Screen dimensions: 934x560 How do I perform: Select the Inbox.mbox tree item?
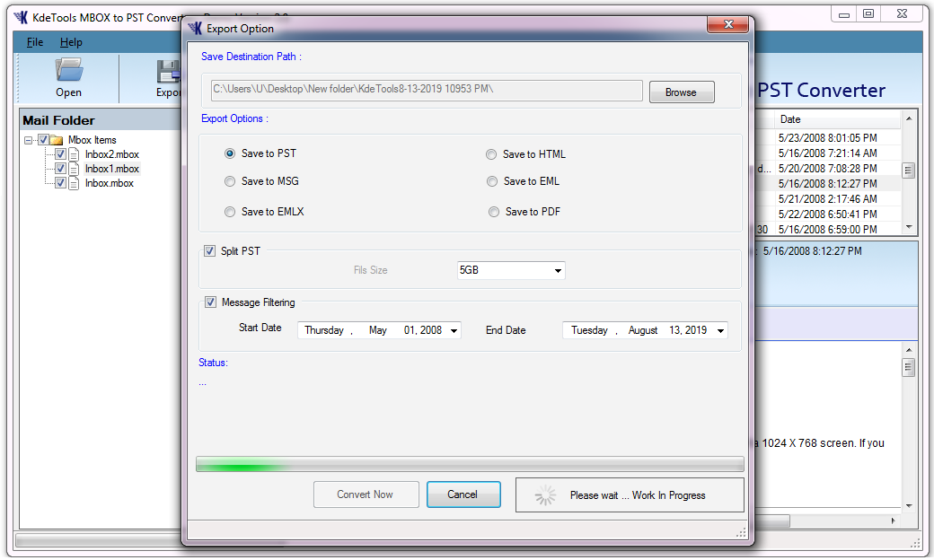(110, 183)
